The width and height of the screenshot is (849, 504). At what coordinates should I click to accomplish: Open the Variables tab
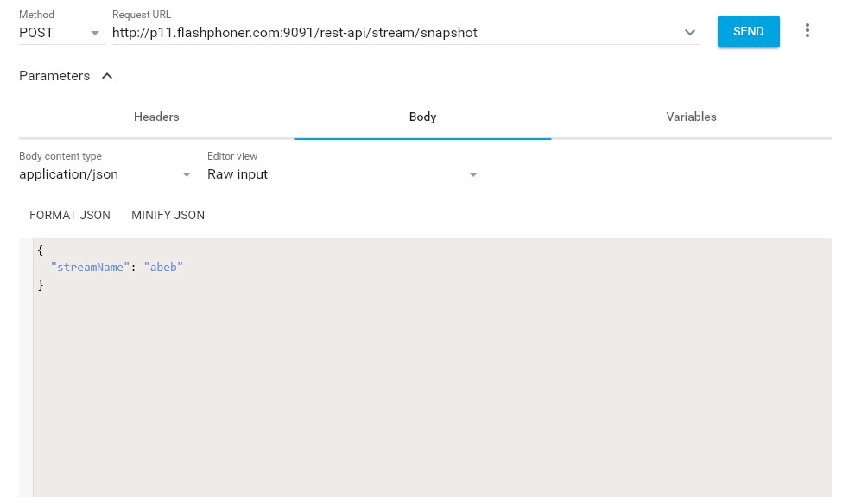pos(691,117)
